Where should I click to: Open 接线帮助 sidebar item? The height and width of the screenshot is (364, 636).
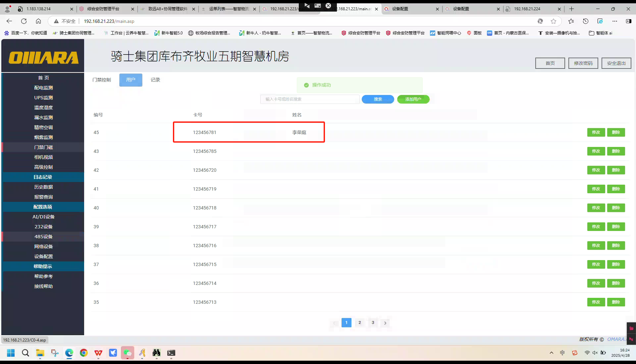pos(43,286)
